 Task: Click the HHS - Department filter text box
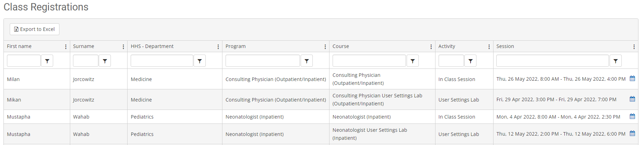click(x=162, y=61)
